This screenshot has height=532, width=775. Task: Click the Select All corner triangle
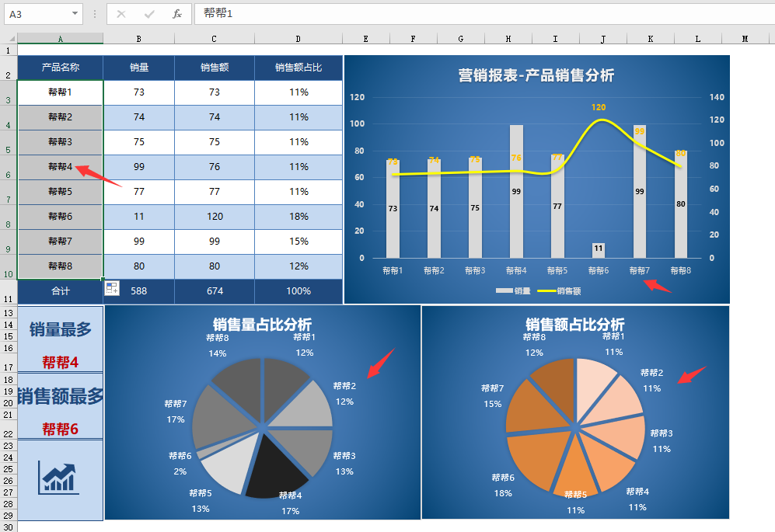(x=11, y=39)
